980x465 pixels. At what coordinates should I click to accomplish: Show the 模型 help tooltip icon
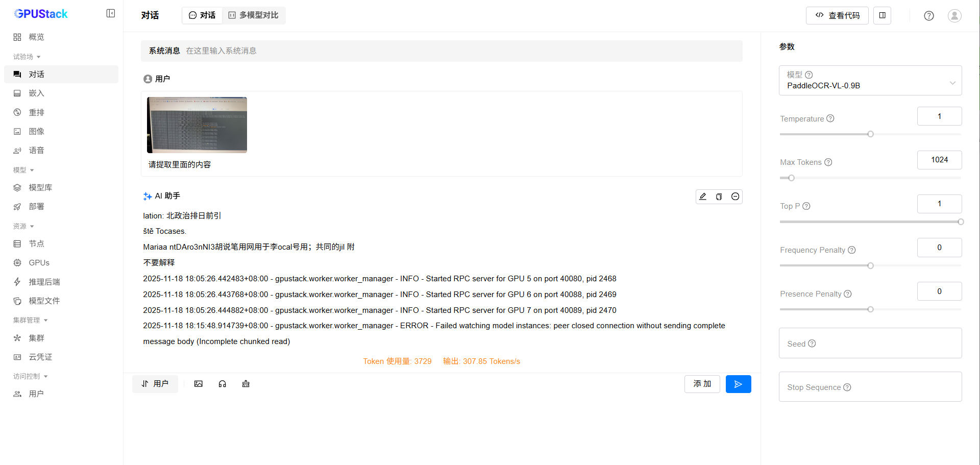809,75
